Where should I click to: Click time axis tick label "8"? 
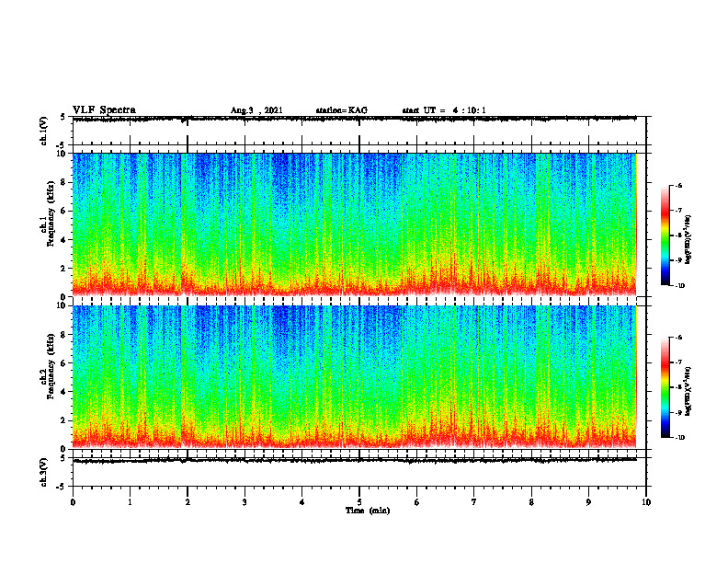[x=531, y=502]
